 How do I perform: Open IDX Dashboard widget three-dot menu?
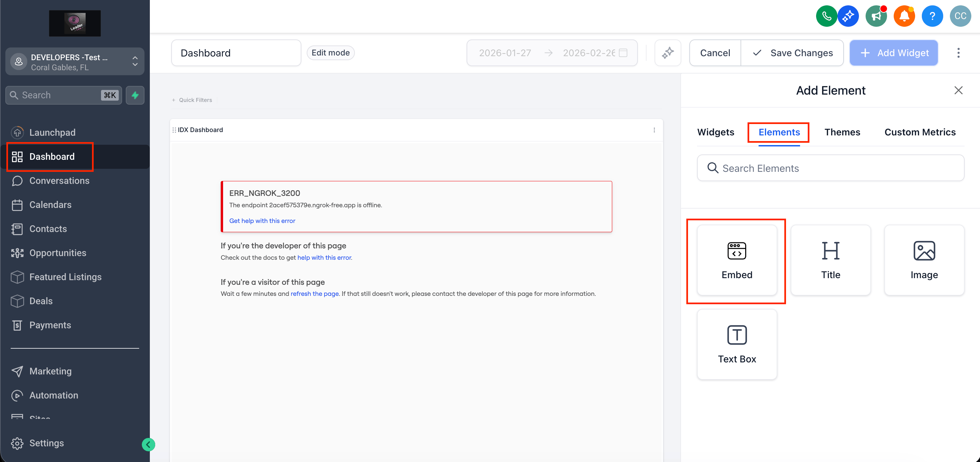click(x=654, y=130)
